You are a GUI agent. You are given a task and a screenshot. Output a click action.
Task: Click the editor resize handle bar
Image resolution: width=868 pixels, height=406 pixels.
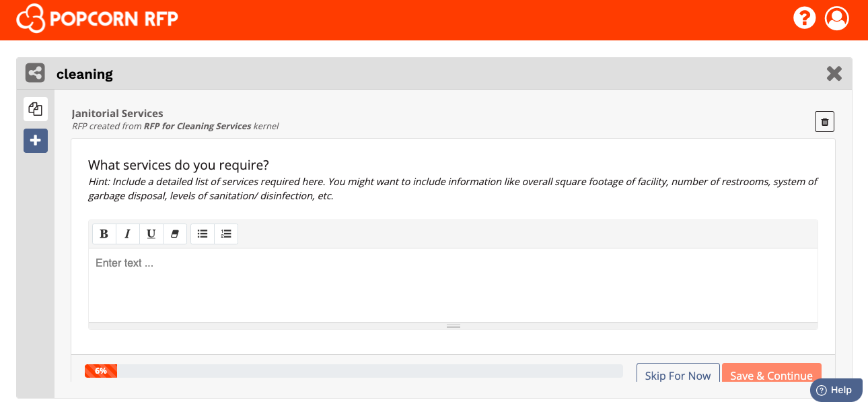click(x=453, y=326)
